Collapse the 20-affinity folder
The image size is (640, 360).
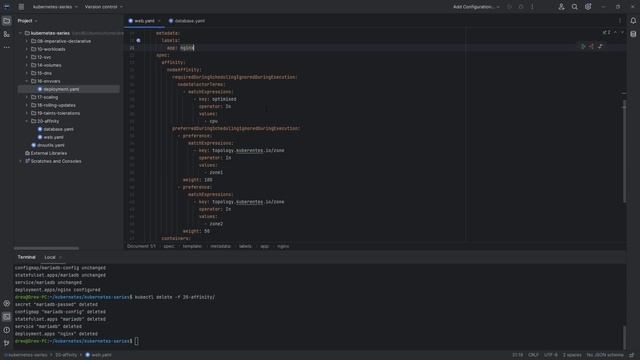point(27,121)
